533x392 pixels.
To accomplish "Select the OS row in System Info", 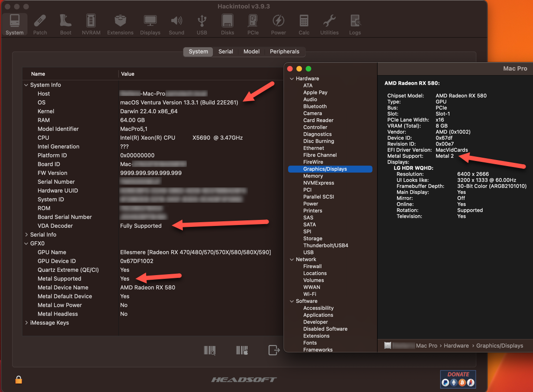I will [x=153, y=103].
